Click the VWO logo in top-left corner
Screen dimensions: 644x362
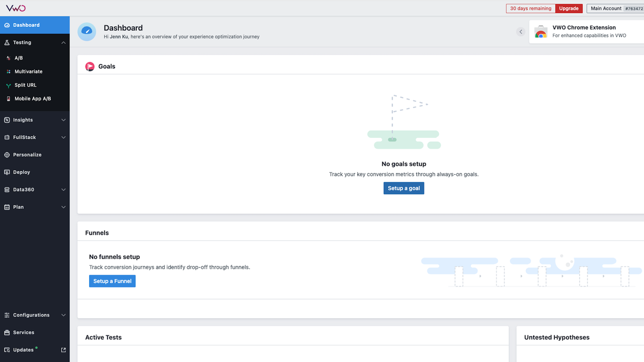[x=16, y=8]
